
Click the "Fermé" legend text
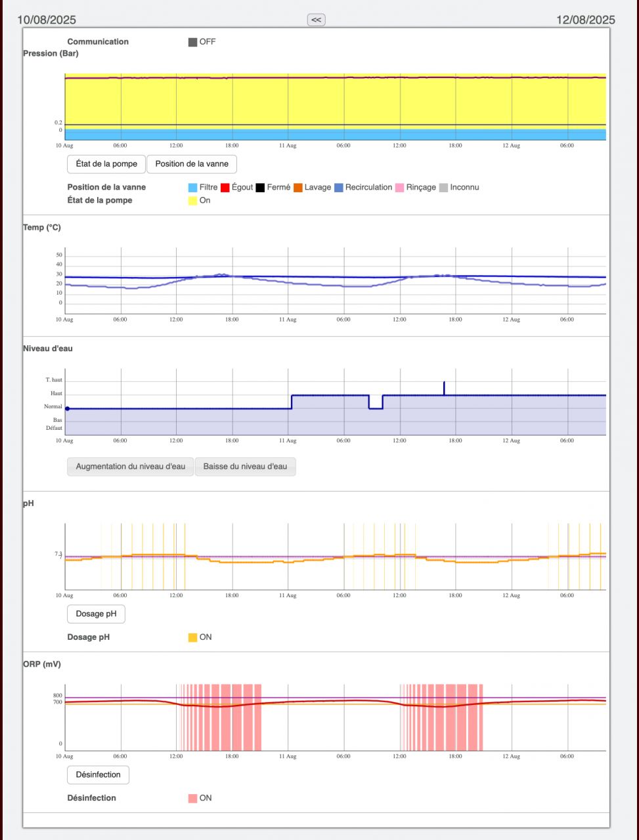(x=278, y=188)
